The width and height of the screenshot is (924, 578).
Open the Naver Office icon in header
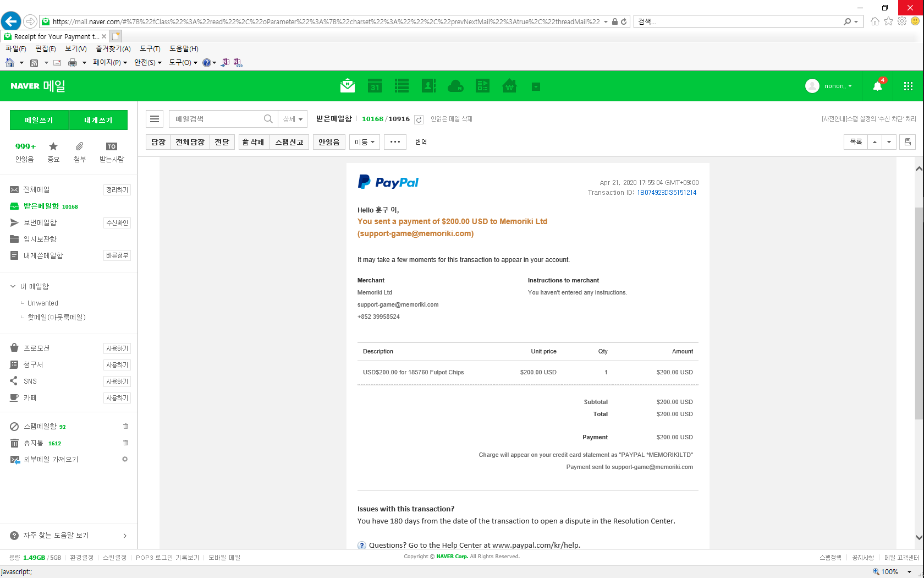click(x=482, y=86)
